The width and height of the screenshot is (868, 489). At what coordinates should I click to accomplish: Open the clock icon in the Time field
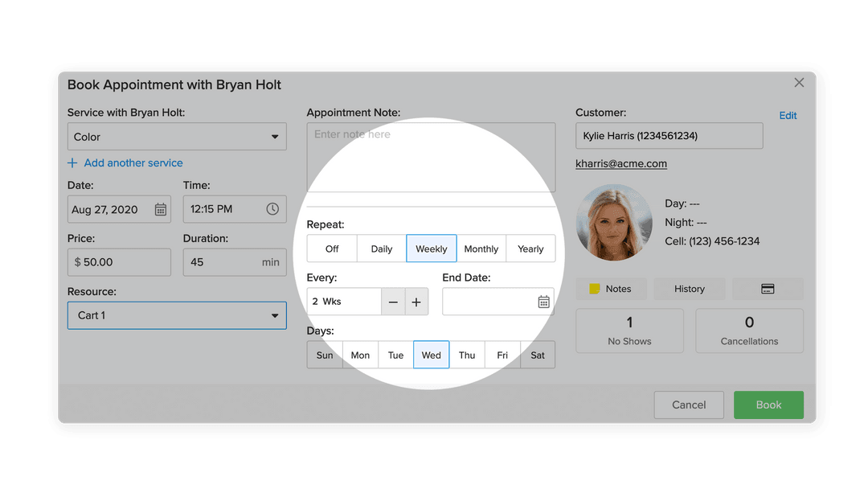tap(273, 209)
